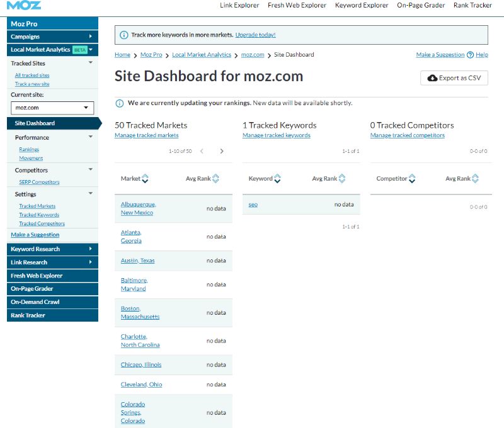Open the seo keyword link
504x428 pixels.
pos(253,205)
